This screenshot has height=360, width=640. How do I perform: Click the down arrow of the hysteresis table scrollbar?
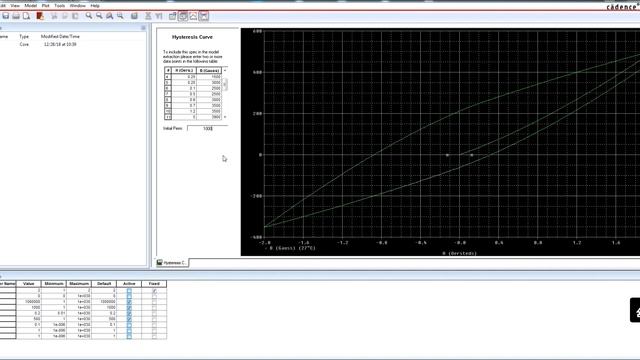(x=225, y=117)
